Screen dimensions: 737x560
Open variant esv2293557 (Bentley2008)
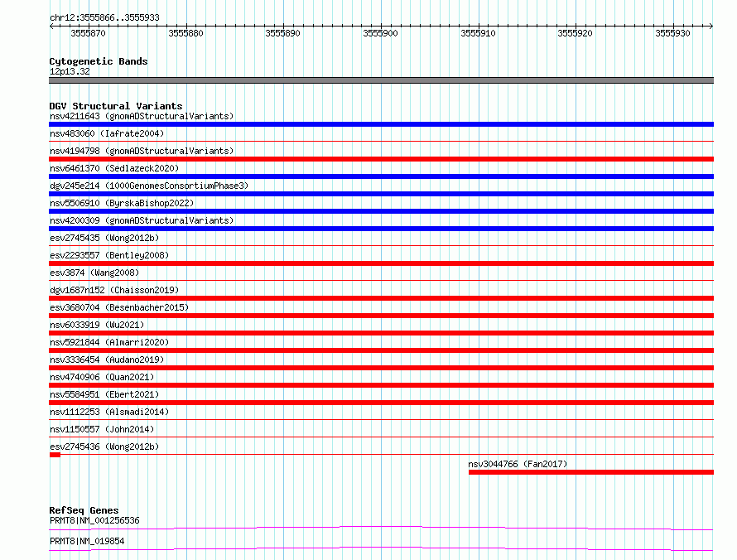[109, 255]
